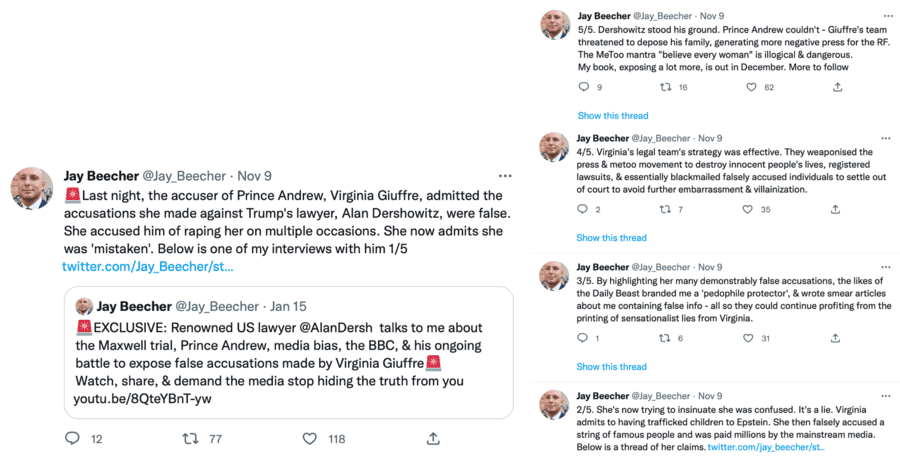Reply to the main 1/5 tweet
The image size is (900, 471).
pyautogui.click(x=72, y=438)
